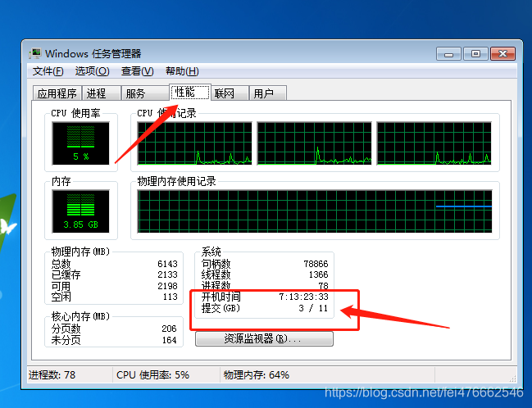The image size is (532, 408).
Task: Click the 内存 3.85 GB gauge
Action: 81,211
